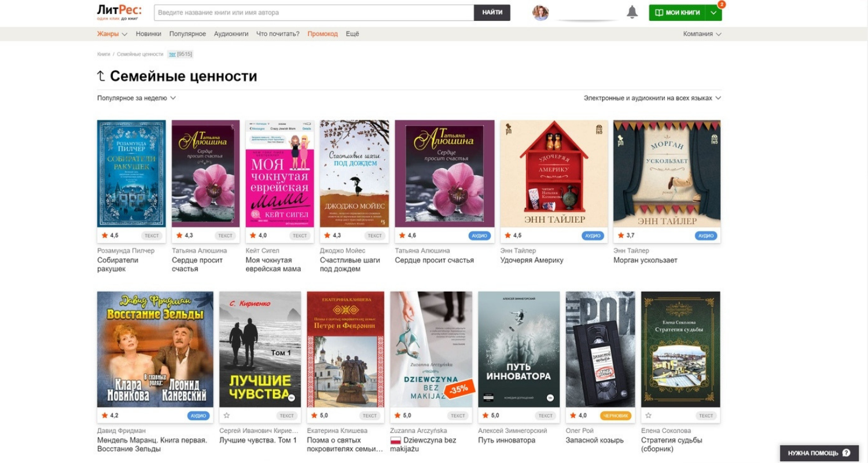Open author link Олег Рой
The width and height of the screenshot is (868, 463).
[x=580, y=431]
